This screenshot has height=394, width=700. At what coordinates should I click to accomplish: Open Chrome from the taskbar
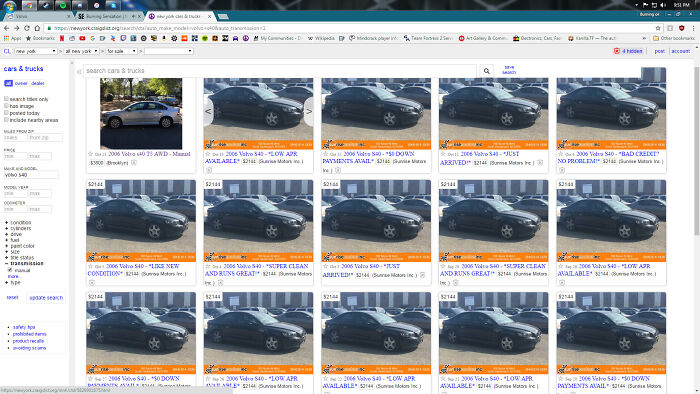click(29, 5)
